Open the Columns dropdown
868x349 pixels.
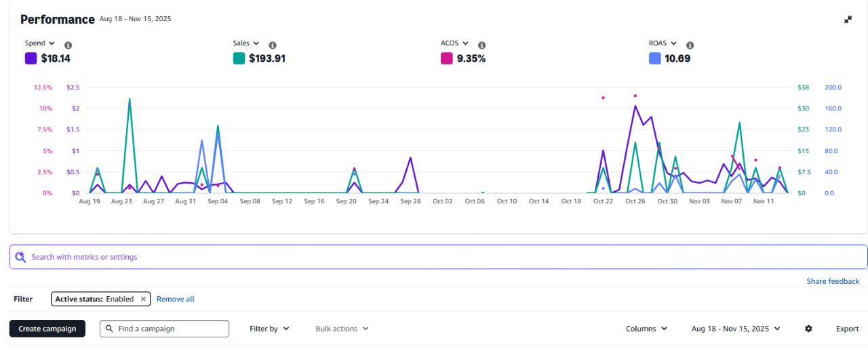[646, 329]
